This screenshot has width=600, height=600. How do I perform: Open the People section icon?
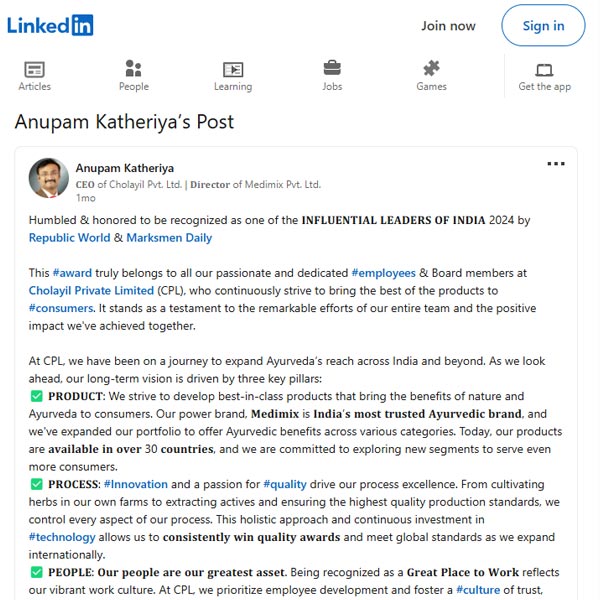point(134,69)
